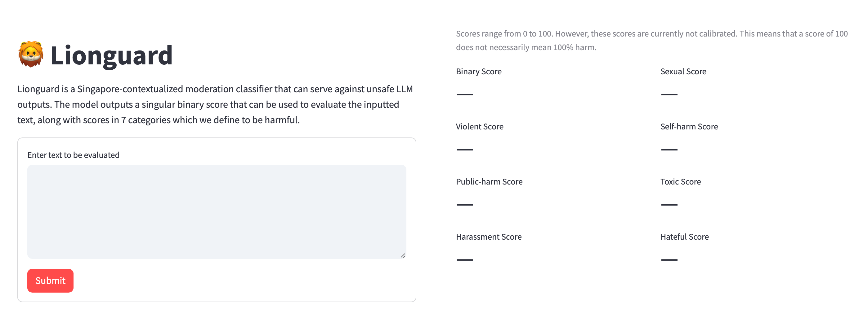Click the Submit button
Image resolution: width=868 pixels, height=322 pixels.
[x=50, y=280]
